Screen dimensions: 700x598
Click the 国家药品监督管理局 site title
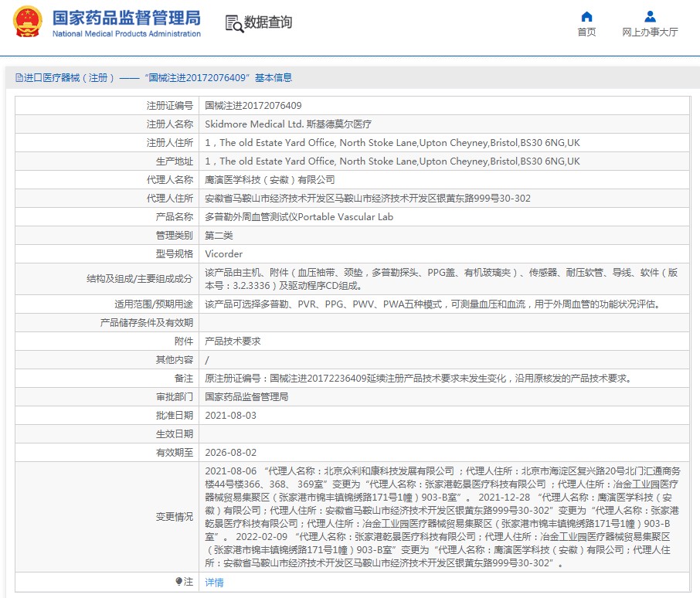126,18
